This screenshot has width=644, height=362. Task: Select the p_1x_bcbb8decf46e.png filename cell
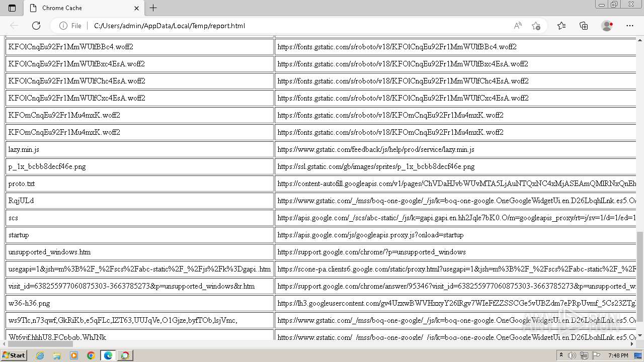point(139,166)
